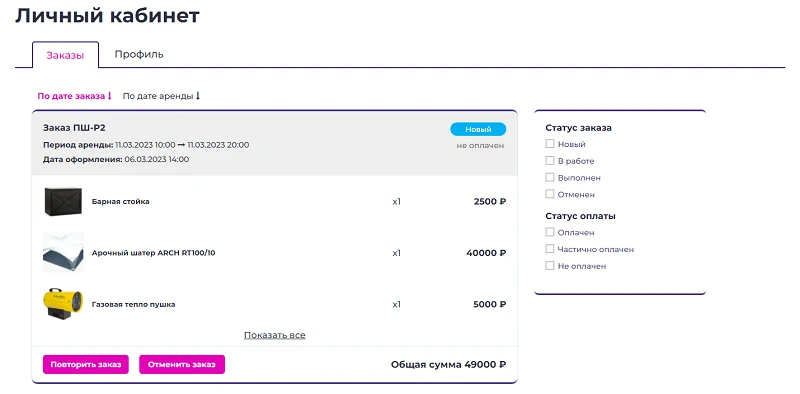Click the 40000 ₽ price
This screenshot has width=800, height=394.
(x=486, y=253)
